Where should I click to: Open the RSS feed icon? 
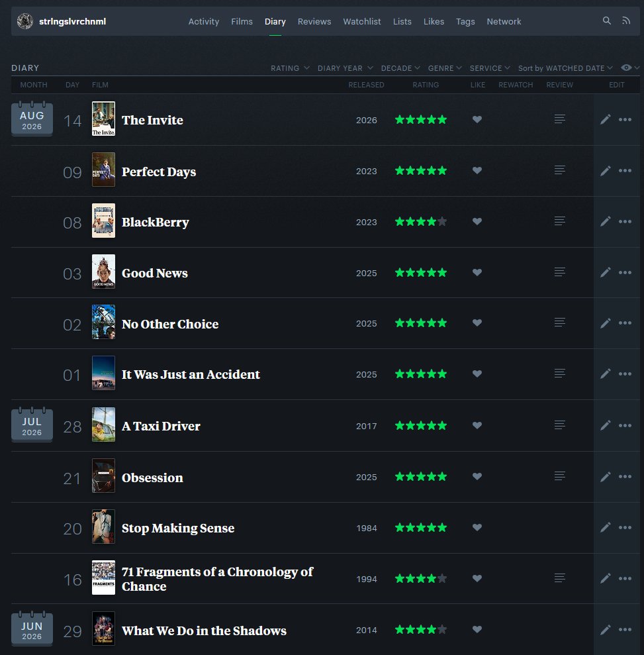coord(626,21)
